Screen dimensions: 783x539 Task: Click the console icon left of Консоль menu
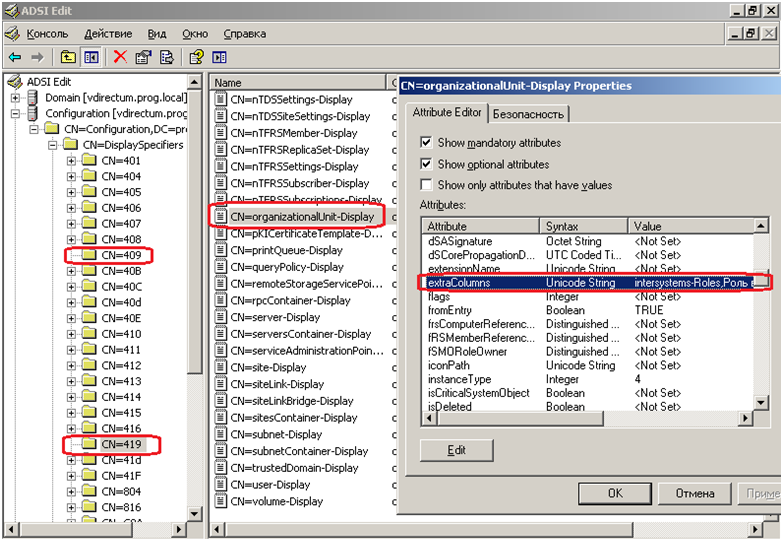click(x=12, y=33)
